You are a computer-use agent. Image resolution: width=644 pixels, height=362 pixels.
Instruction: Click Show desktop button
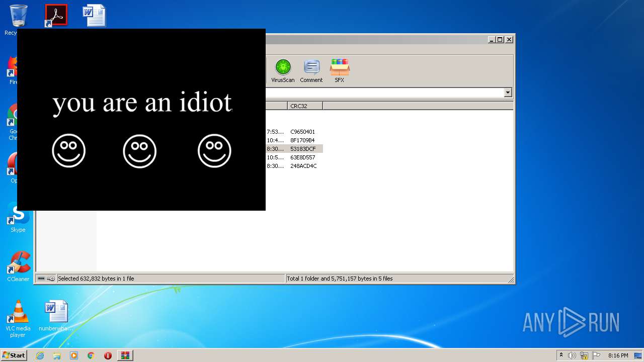638,355
